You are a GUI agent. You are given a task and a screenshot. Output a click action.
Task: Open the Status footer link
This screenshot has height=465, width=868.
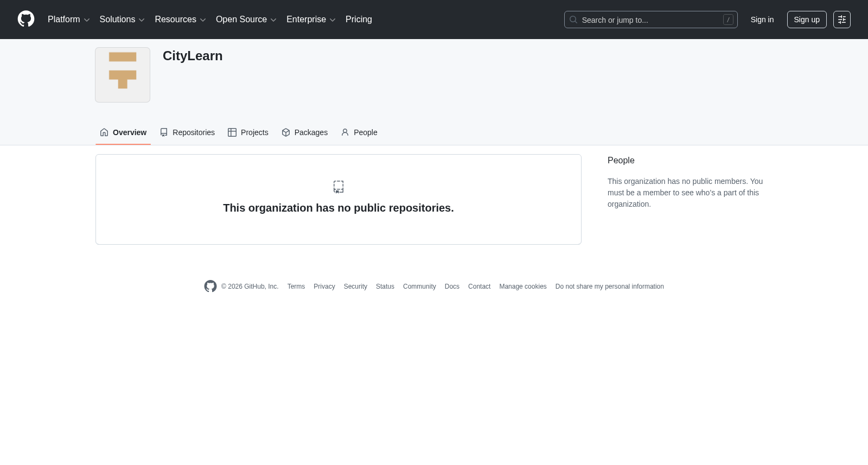385,286
